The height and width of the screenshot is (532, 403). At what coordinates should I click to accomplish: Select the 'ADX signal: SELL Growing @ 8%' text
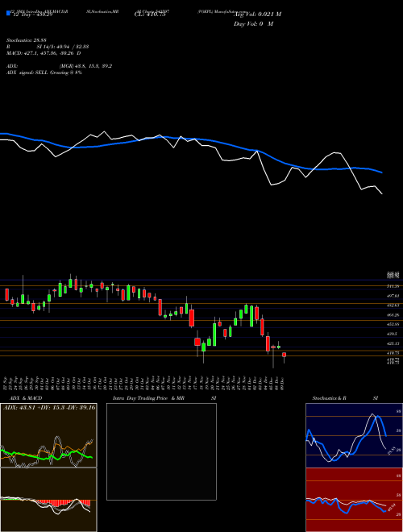[x=44, y=73]
